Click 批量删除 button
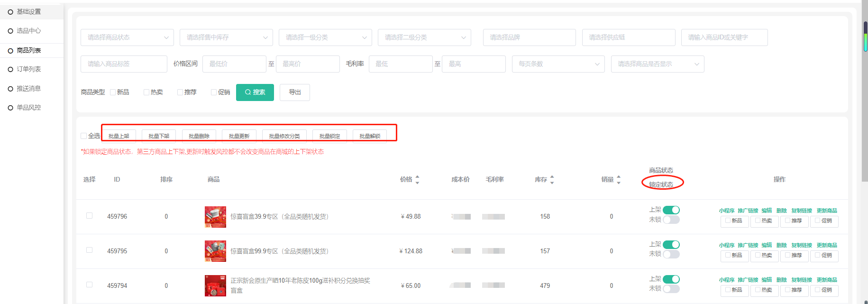This screenshot has width=868, height=304. point(199,136)
